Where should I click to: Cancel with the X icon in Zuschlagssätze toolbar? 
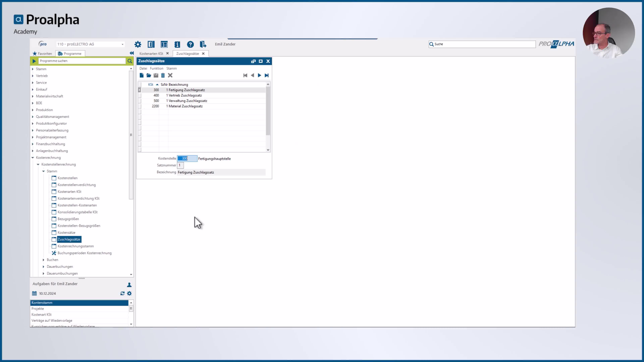tap(170, 75)
